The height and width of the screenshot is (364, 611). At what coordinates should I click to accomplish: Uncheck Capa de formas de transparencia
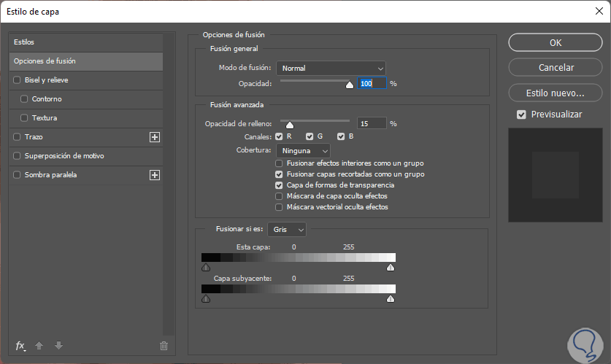click(279, 185)
